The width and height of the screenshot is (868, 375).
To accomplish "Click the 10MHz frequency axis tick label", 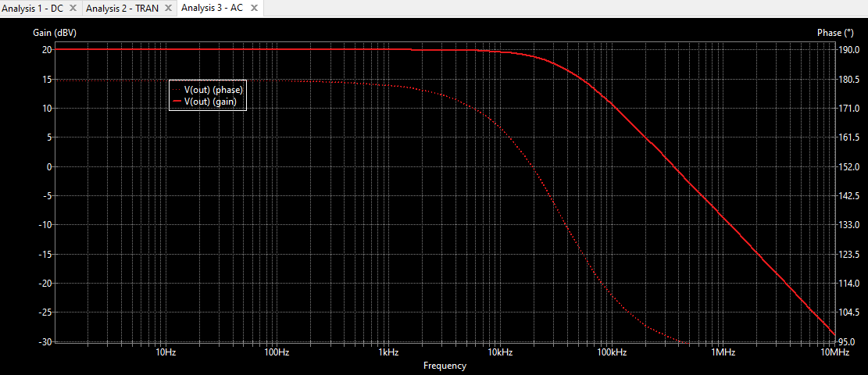I will pos(834,352).
